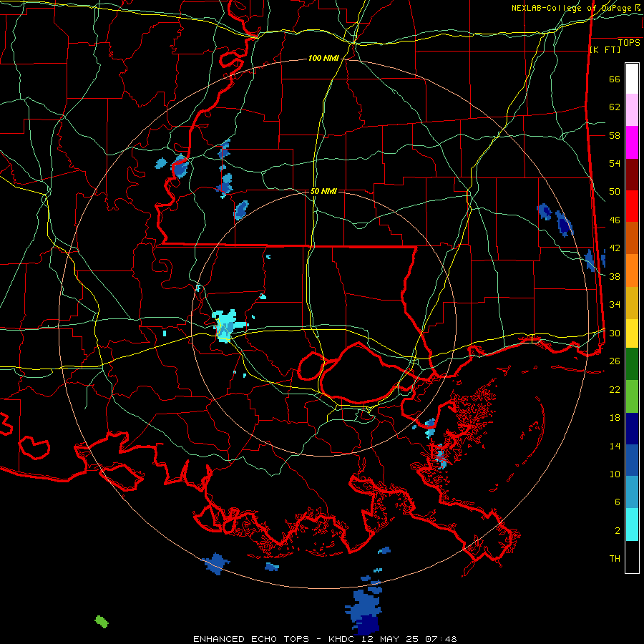Click the legend value 58
The image size is (644, 644).
point(615,135)
